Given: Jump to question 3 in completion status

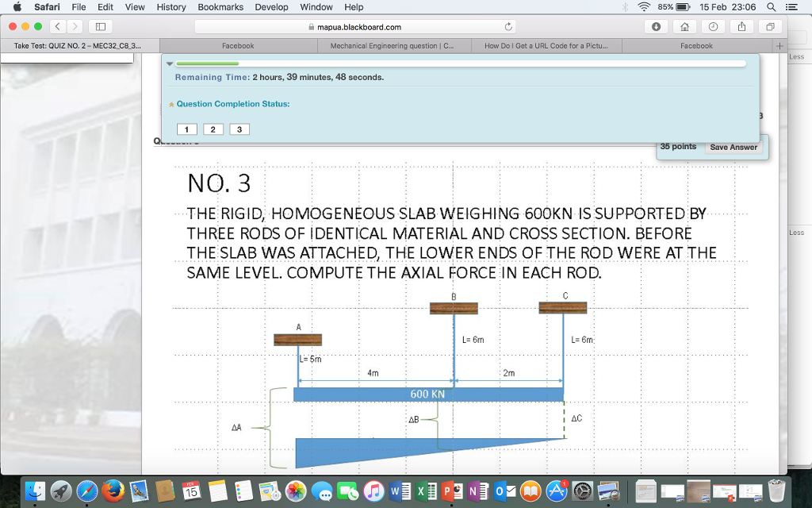Looking at the screenshot, I should [239, 129].
